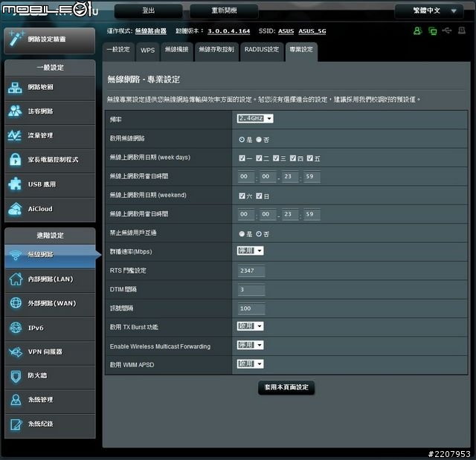
Task: Open the Enable Wireless Multicast Forwarding dropdown
Action: [251, 346]
